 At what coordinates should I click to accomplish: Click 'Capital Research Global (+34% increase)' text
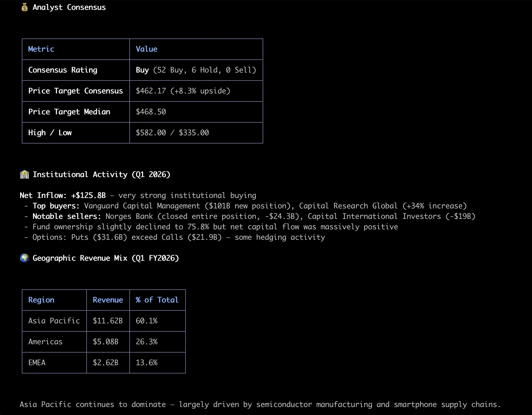(x=383, y=206)
